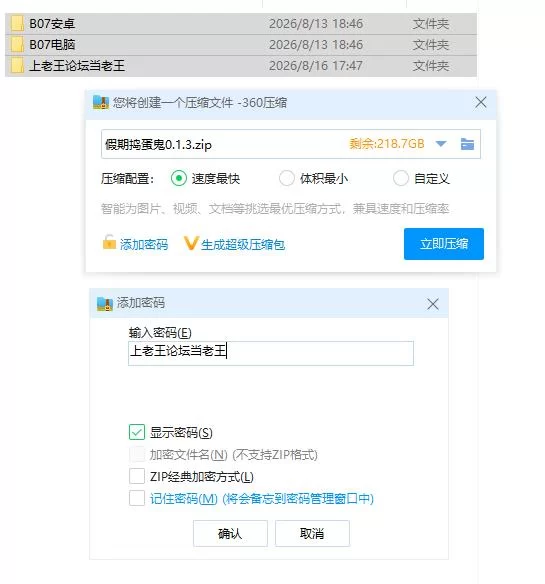
Task: Click the padlock icon beside 添加密码
Action: (x=109, y=242)
